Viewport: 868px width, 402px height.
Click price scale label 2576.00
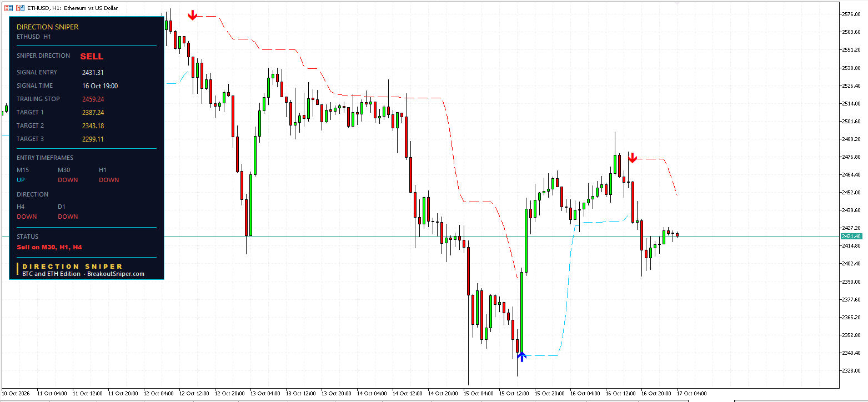[x=851, y=14]
